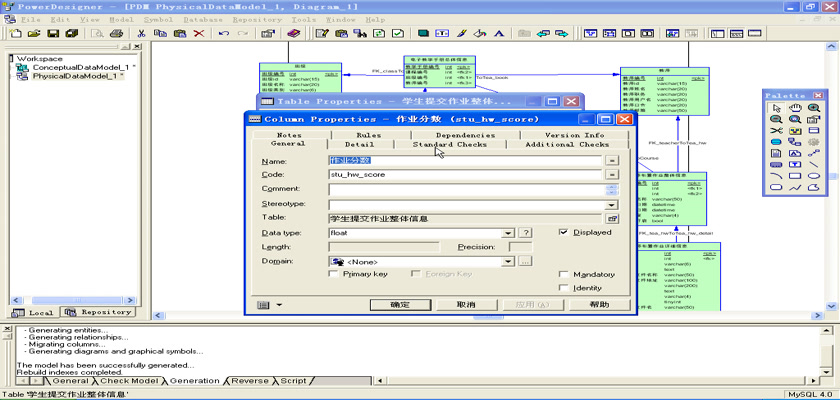Switch to the Rules tab
840x400 pixels.
[x=369, y=135]
